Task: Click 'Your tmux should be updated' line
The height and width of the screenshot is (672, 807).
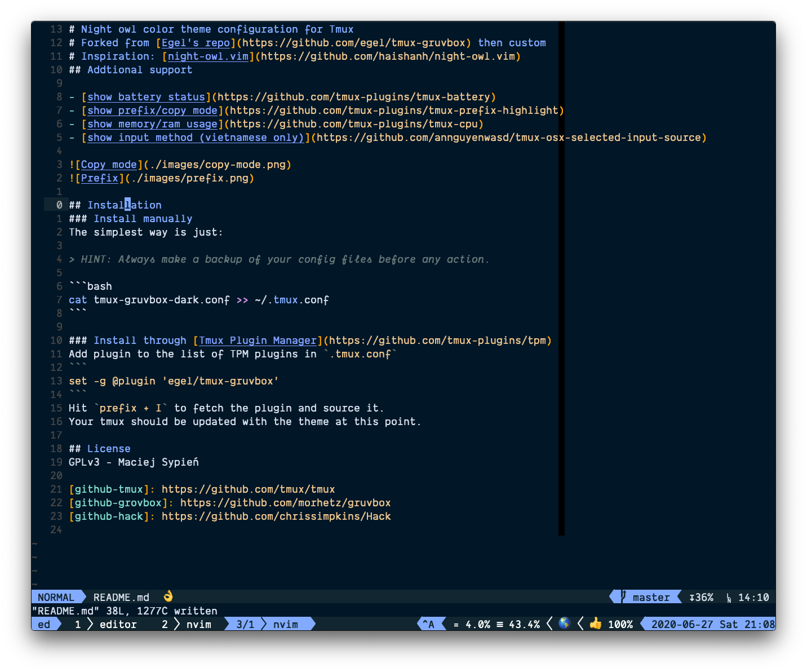Action: pos(245,422)
